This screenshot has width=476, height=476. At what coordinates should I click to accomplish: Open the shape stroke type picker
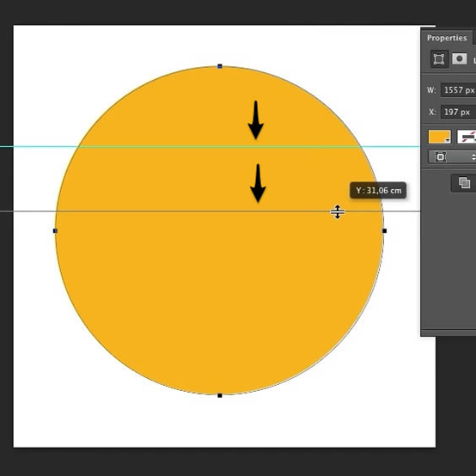[x=467, y=137]
